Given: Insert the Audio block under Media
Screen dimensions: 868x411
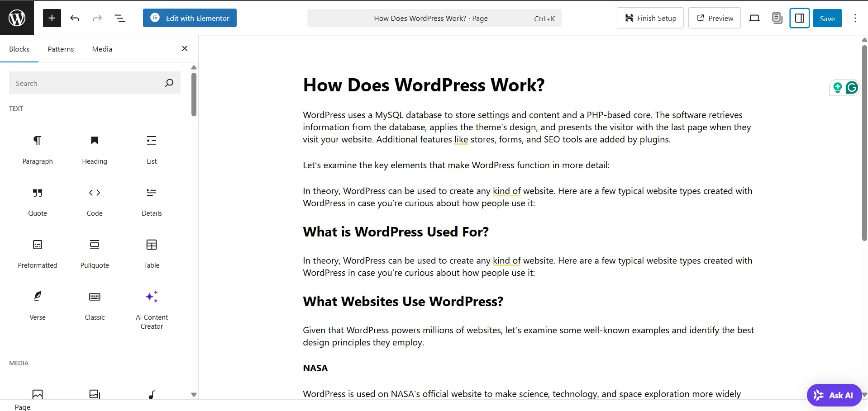Looking at the screenshot, I should [x=152, y=394].
